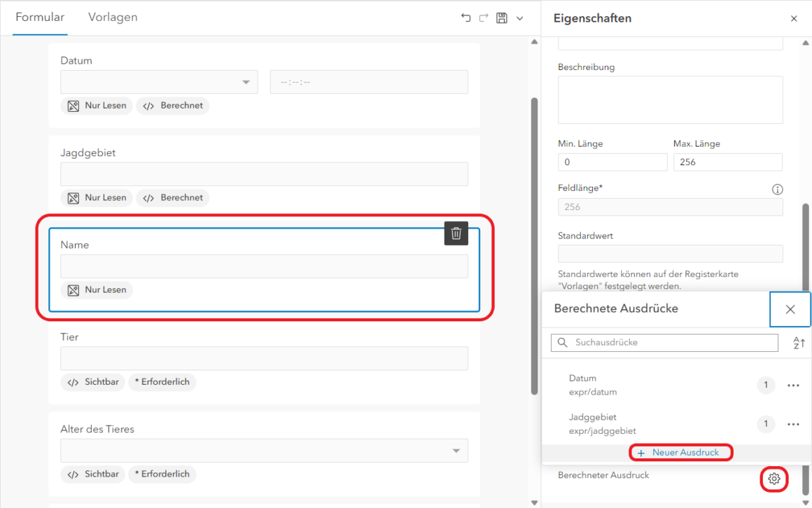Click the Beschreibung text area
The image size is (812, 508).
670,100
